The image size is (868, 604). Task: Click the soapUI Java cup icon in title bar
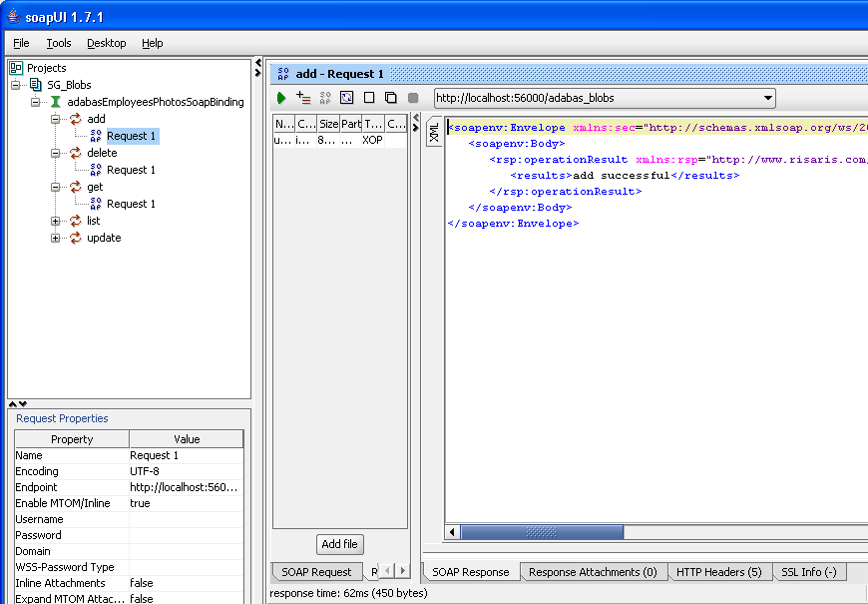14,17
